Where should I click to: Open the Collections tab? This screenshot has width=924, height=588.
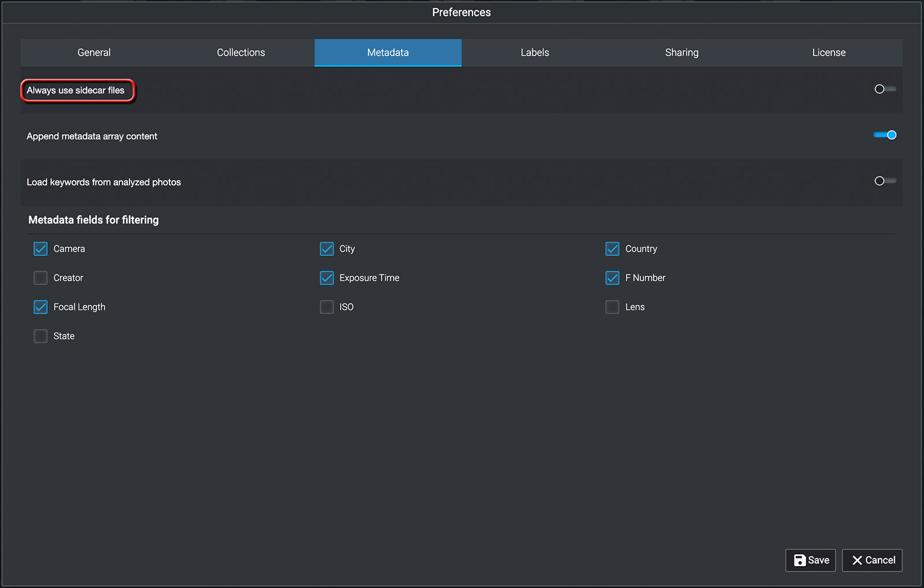pyautogui.click(x=241, y=53)
